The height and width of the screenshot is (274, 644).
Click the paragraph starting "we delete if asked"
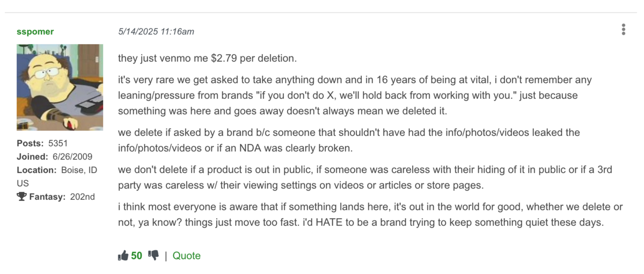click(349, 140)
